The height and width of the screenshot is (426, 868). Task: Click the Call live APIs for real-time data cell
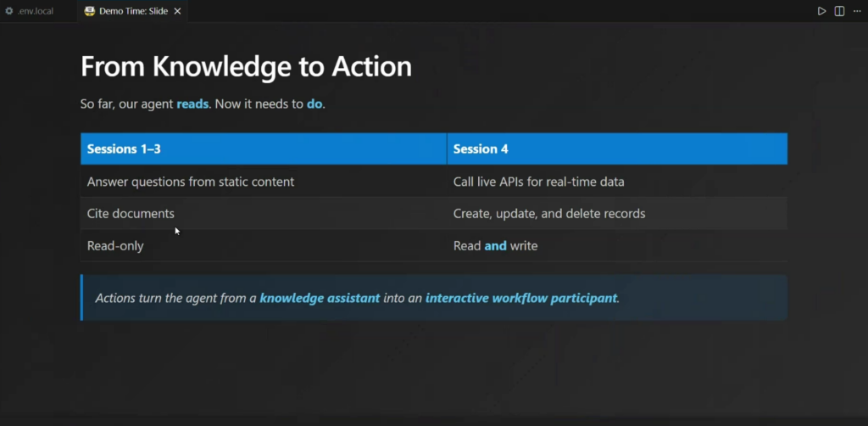click(539, 182)
